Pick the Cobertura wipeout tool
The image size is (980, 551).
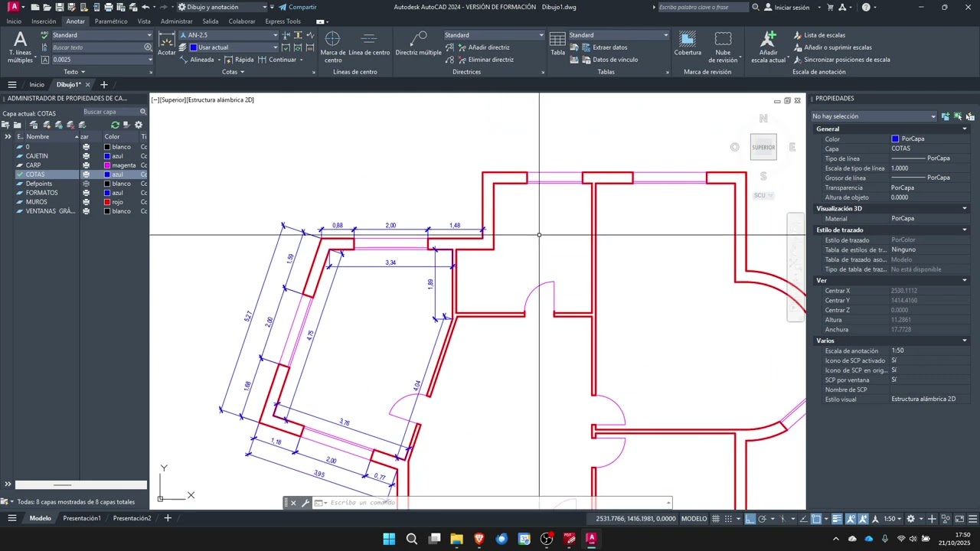click(688, 44)
